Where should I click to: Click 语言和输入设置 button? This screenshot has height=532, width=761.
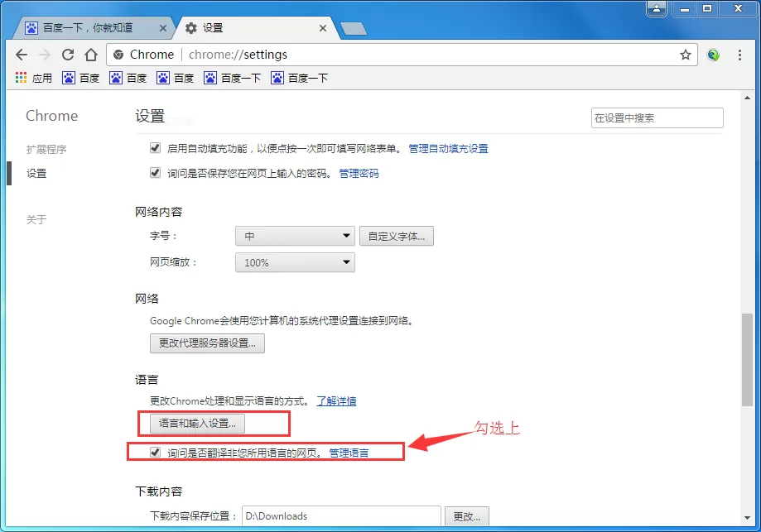pyautogui.click(x=197, y=424)
